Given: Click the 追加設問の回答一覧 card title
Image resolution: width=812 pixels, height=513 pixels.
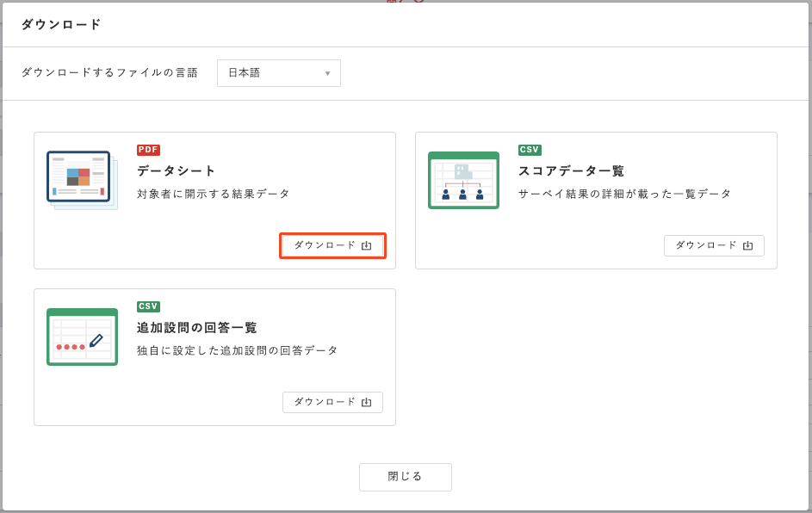Looking at the screenshot, I should [197, 328].
